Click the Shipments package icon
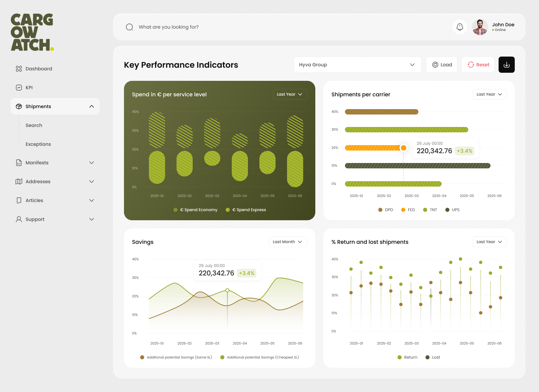This screenshot has width=539, height=392. [x=19, y=106]
